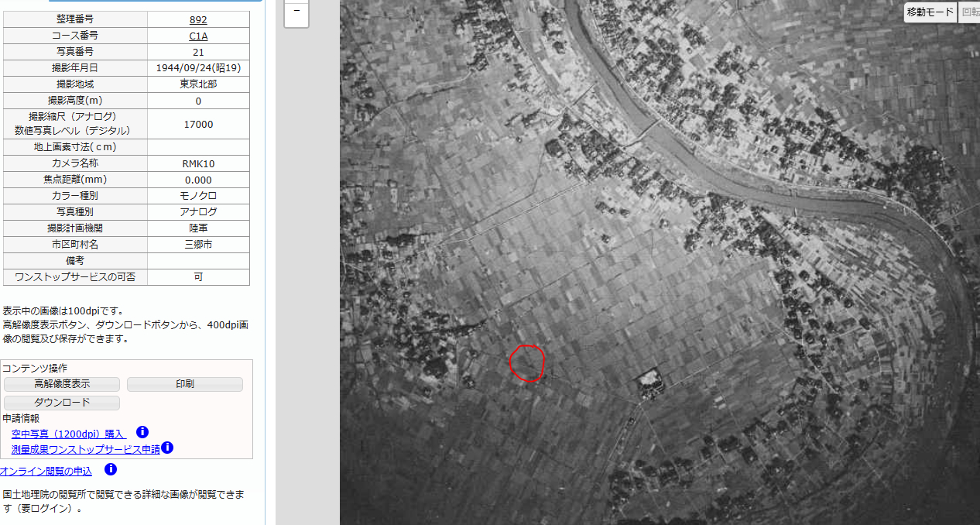Click the 備考 label cell
The image size is (980, 525).
coord(75,261)
